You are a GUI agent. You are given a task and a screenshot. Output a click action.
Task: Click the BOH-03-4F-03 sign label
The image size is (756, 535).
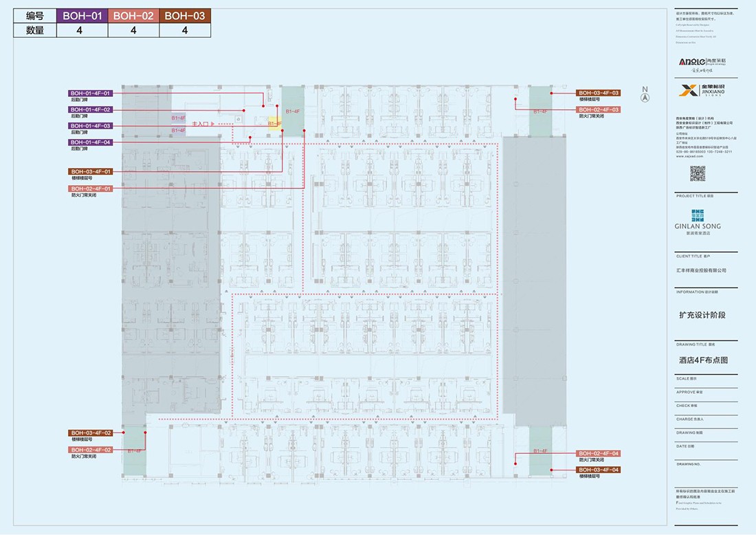point(599,93)
